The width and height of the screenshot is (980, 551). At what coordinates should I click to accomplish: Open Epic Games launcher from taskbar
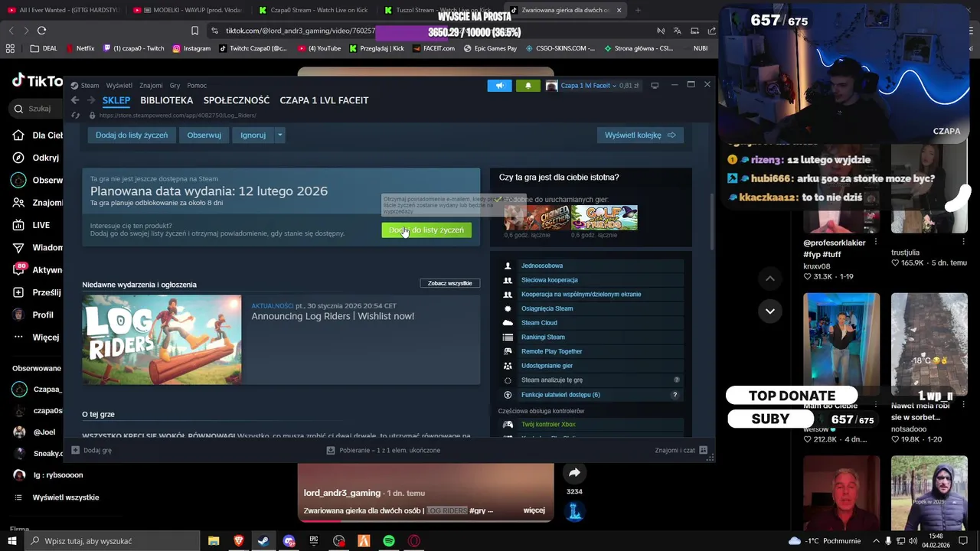point(314,541)
